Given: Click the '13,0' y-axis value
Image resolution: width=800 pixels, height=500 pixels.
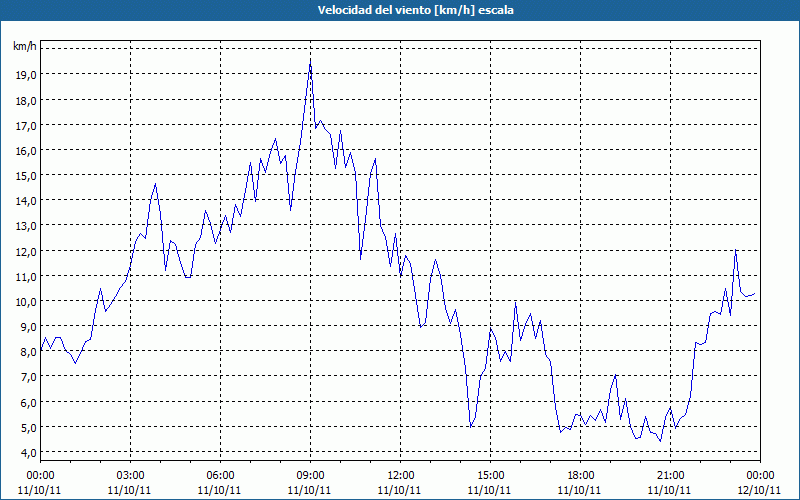Looking at the screenshot, I should click(27, 226).
